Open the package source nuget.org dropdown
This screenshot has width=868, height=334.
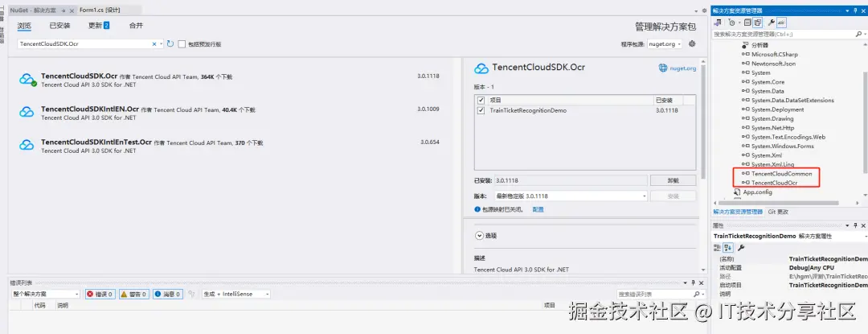pos(665,43)
